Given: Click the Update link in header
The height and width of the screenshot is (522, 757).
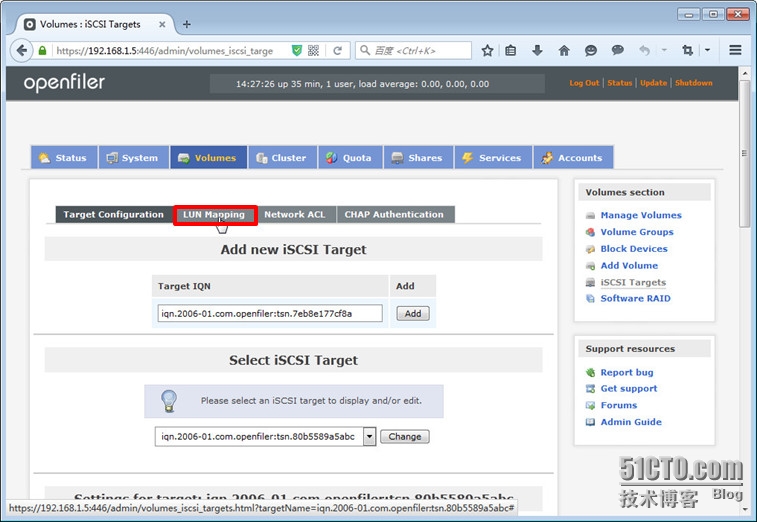Looking at the screenshot, I should point(653,83).
